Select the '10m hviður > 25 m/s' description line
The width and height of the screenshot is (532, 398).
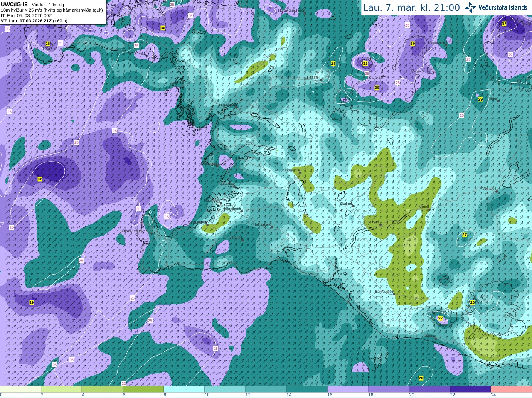click(52, 10)
